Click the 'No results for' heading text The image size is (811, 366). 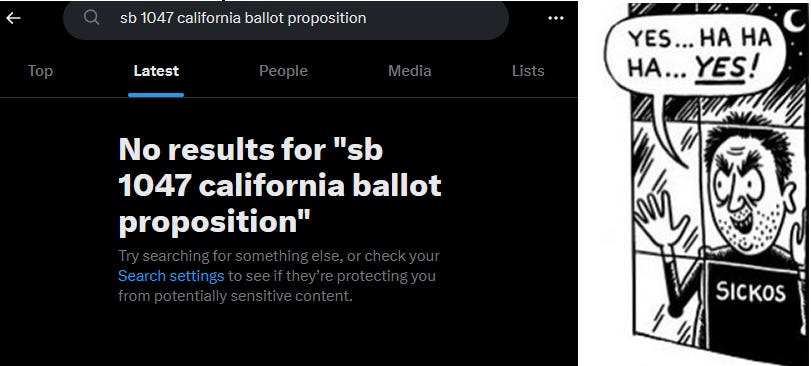coord(280,185)
